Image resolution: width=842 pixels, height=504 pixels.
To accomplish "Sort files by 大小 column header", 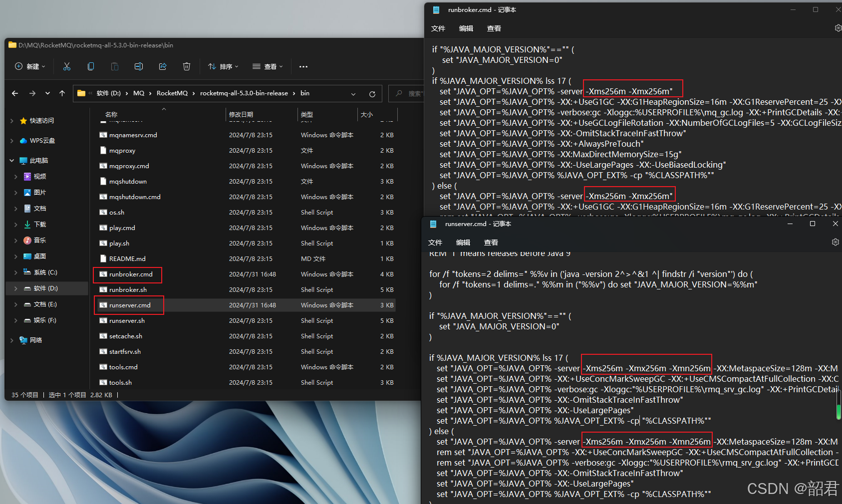I will (367, 114).
